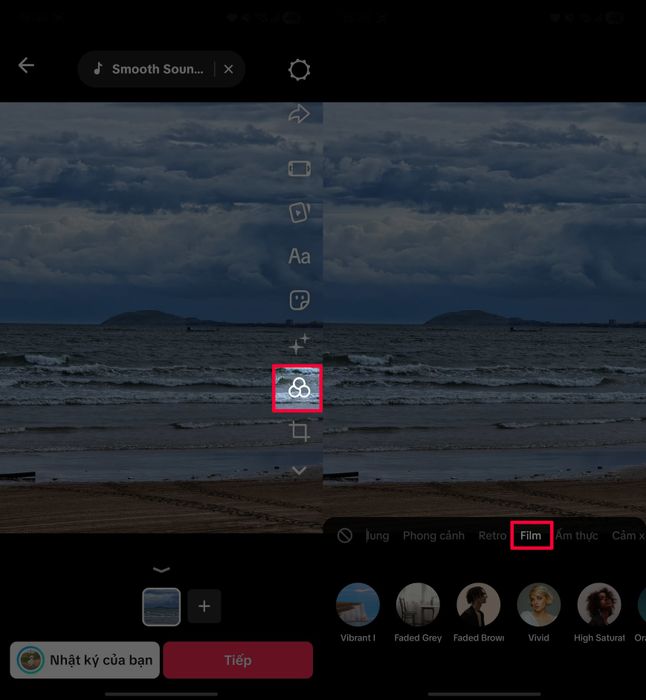The width and height of the screenshot is (646, 700).
Task: Switch to the Film filter tab
Action: click(x=530, y=535)
